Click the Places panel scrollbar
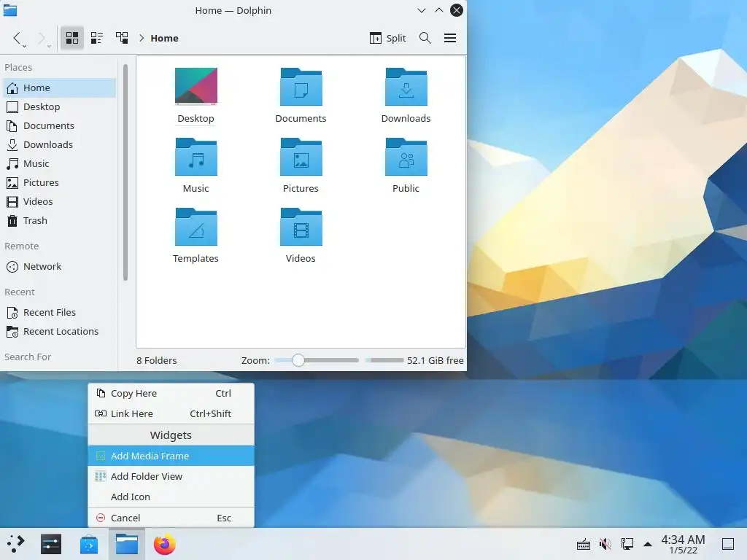The width and height of the screenshot is (747, 560). click(125, 172)
